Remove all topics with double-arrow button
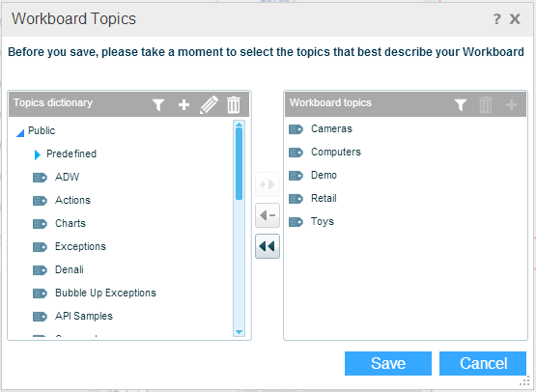The image size is (536, 392). (x=268, y=246)
